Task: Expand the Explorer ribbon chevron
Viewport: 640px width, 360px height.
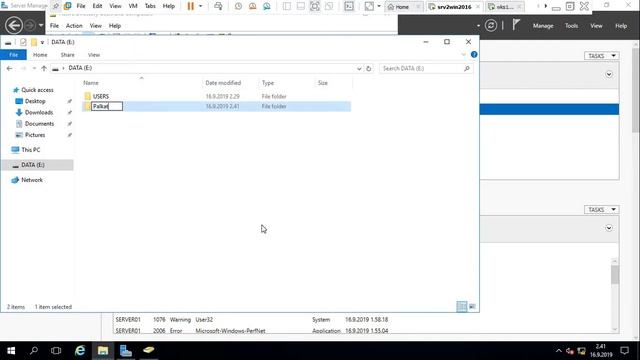Action: [x=463, y=55]
